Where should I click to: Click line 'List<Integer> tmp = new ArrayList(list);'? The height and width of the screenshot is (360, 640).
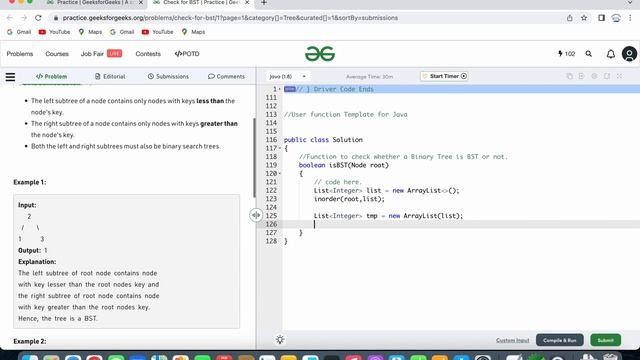(x=389, y=216)
